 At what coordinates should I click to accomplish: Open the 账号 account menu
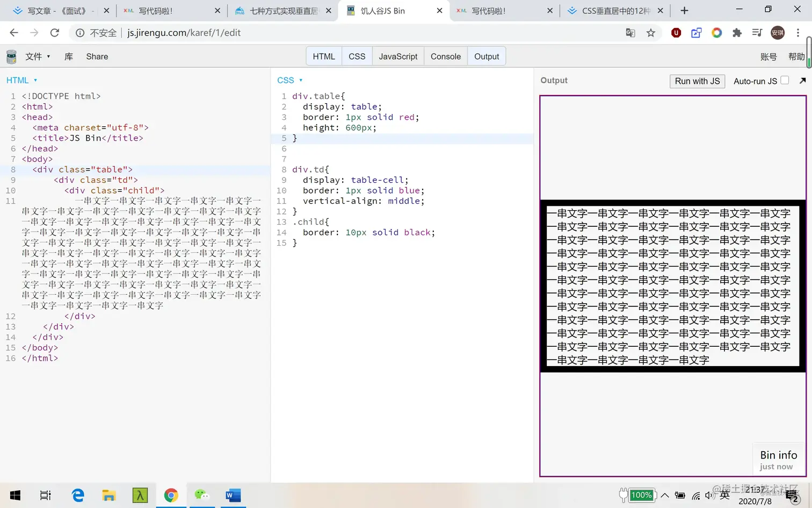[769, 56]
